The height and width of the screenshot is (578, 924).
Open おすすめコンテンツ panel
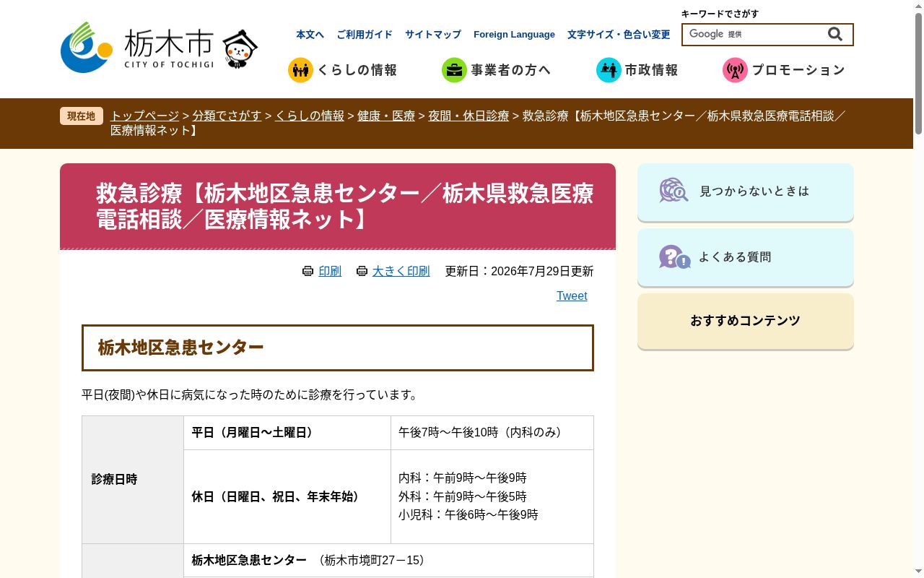tap(746, 321)
